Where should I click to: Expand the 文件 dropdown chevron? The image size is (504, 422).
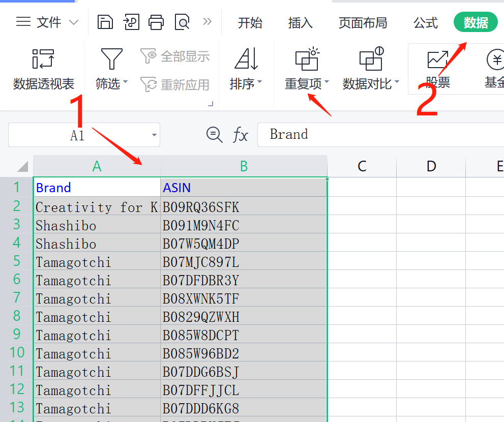[x=74, y=22]
